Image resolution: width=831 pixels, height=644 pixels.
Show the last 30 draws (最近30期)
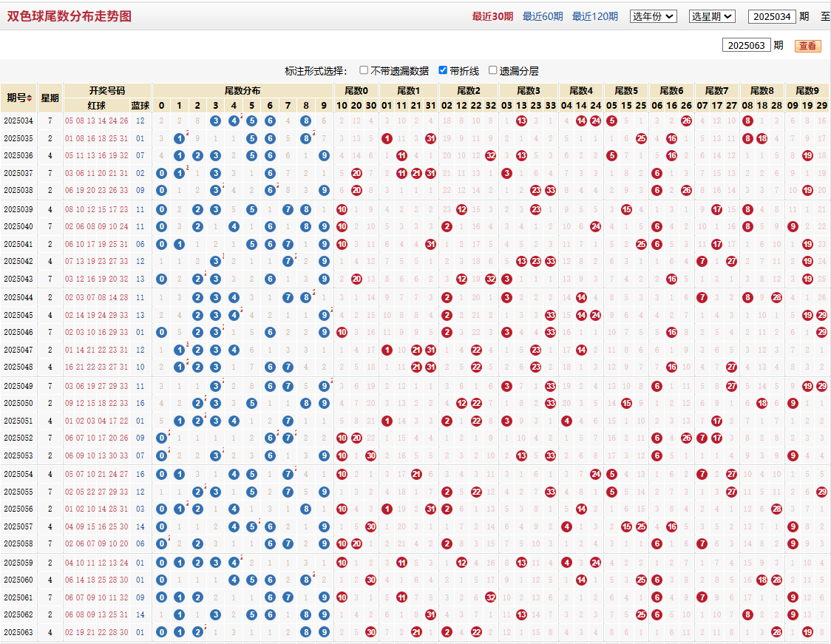492,16
